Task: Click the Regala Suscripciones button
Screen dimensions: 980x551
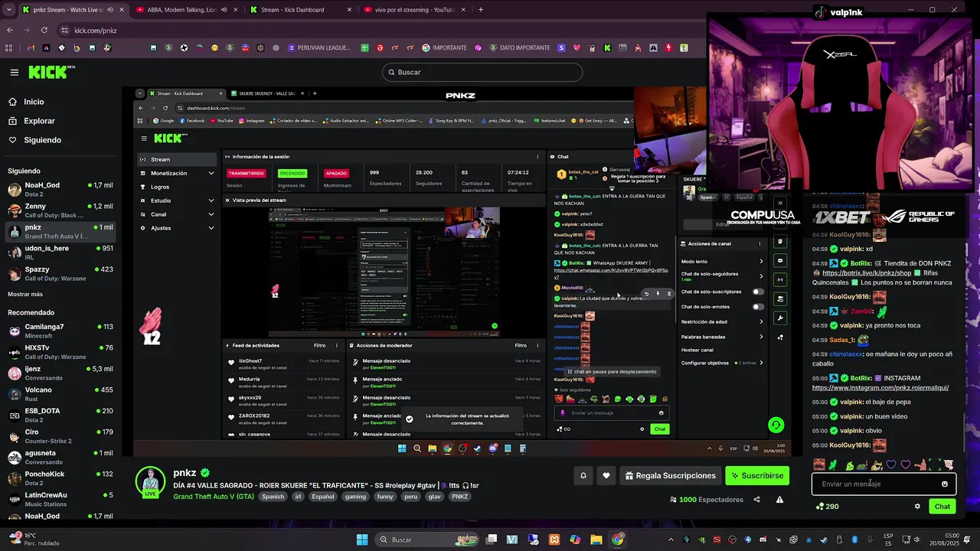Action: [x=671, y=476]
